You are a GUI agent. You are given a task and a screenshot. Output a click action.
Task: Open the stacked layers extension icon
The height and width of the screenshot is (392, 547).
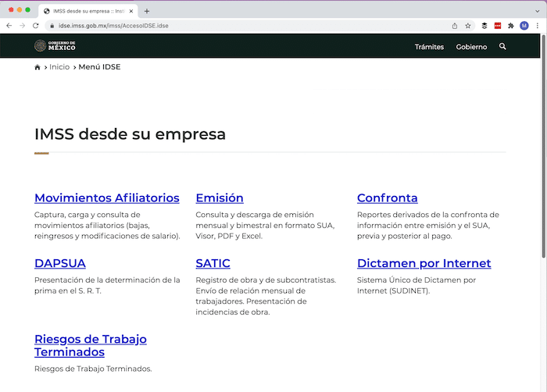click(x=484, y=26)
